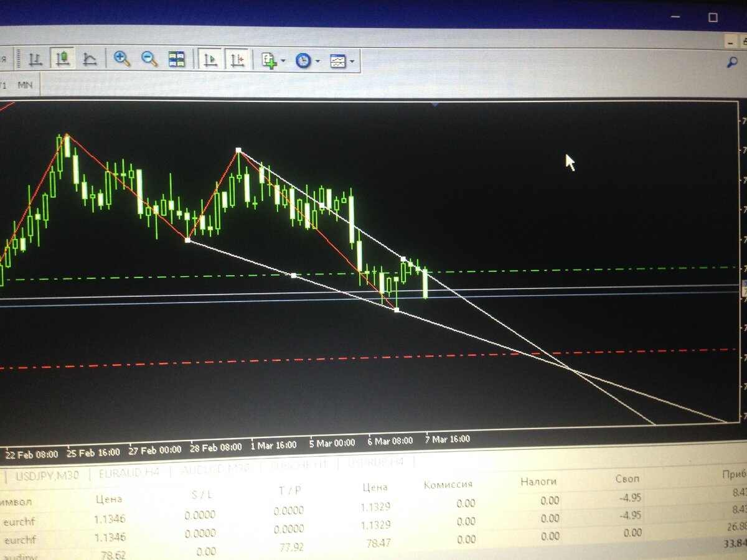Click the periodicity clock icon
Image resolution: width=747 pixels, height=560 pixels.
(303, 61)
